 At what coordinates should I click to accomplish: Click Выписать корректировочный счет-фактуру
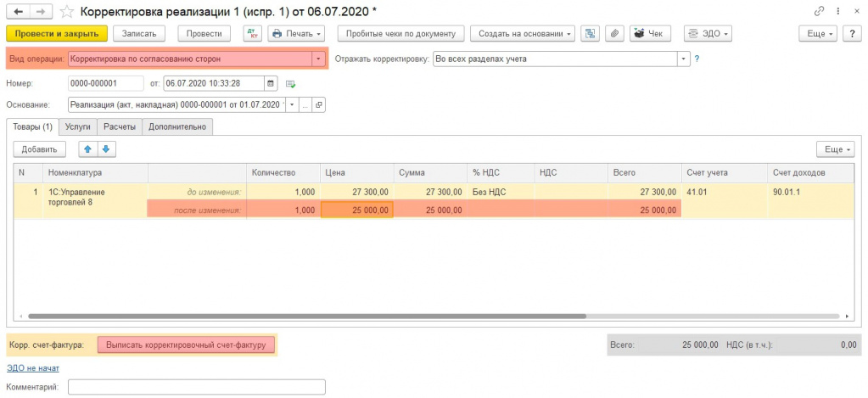point(186,345)
